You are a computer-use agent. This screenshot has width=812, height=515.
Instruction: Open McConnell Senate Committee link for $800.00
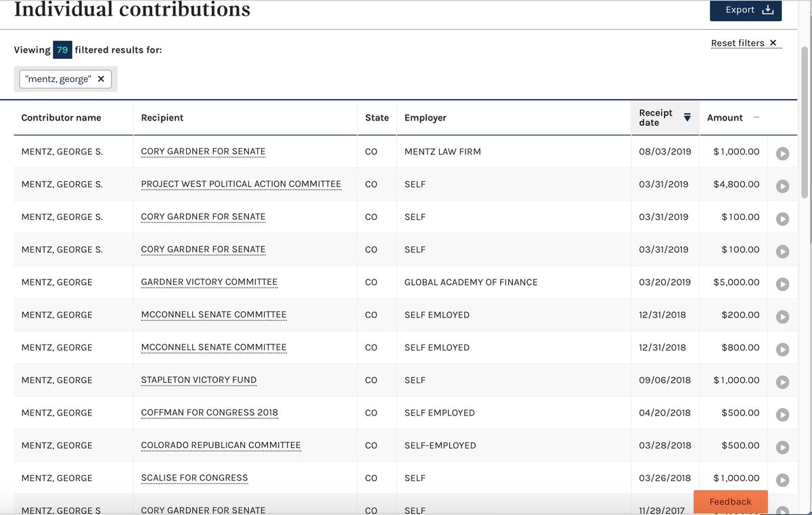214,347
